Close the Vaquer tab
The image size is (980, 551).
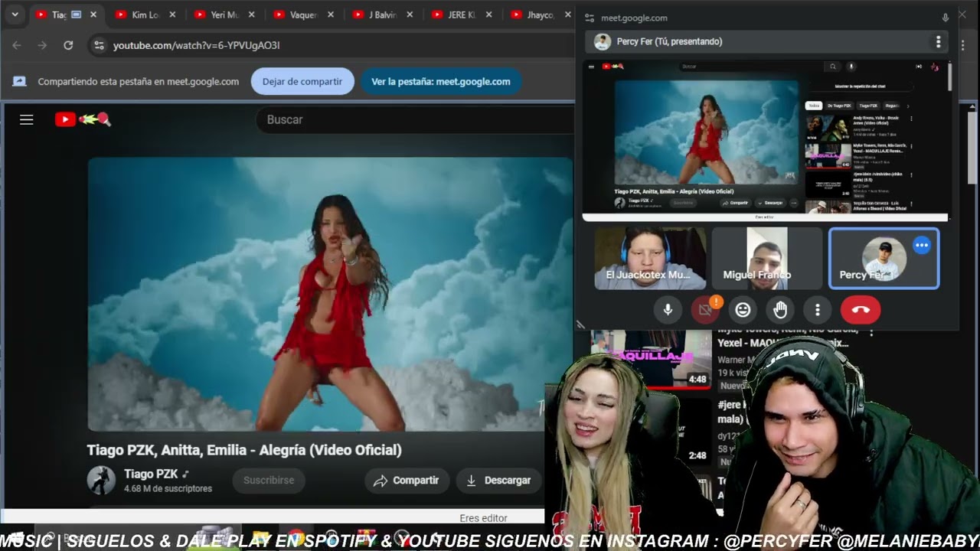[330, 15]
